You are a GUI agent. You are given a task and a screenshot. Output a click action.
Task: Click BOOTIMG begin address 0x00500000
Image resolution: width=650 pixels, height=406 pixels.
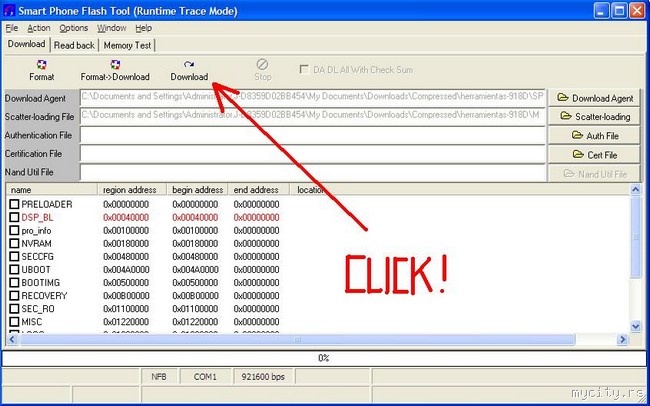click(195, 282)
